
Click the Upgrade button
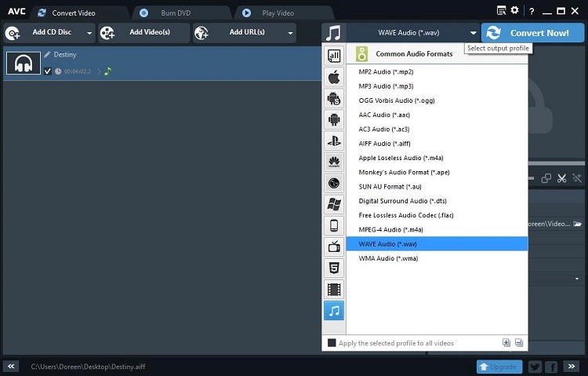499,367
